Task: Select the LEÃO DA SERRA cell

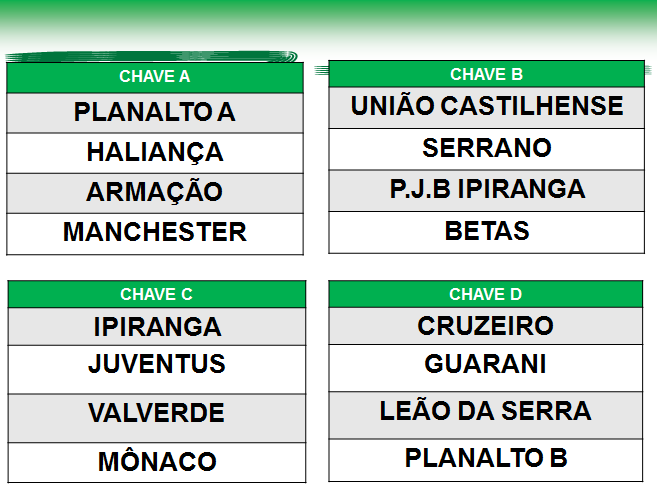Action: [486, 412]
